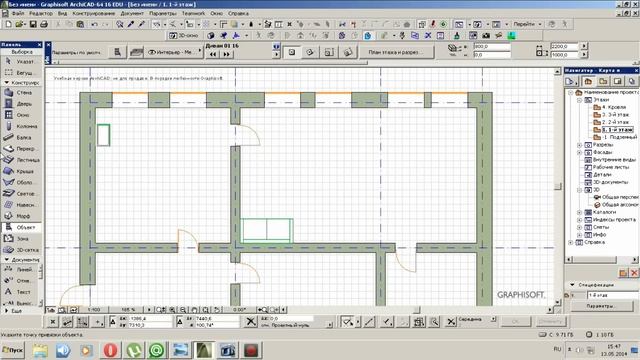Screen dimensions: 640x360
Task: Click the План этажа и разрез button
Action: [396, 52]
